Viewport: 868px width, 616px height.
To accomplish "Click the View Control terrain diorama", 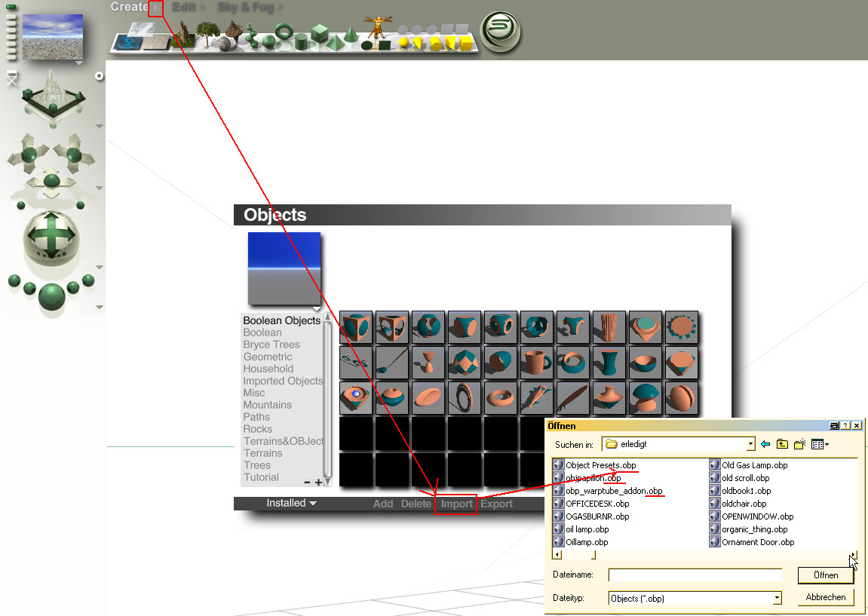I will tap(53, 94).
